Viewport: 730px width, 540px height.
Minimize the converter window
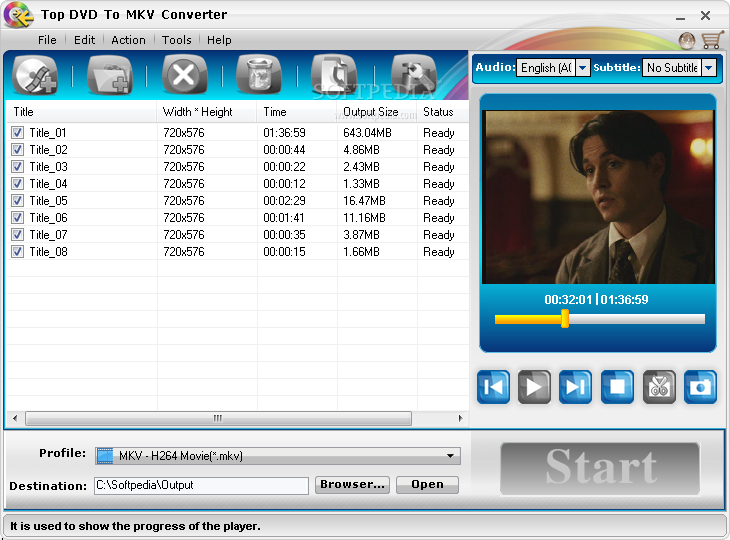point(680,18)
